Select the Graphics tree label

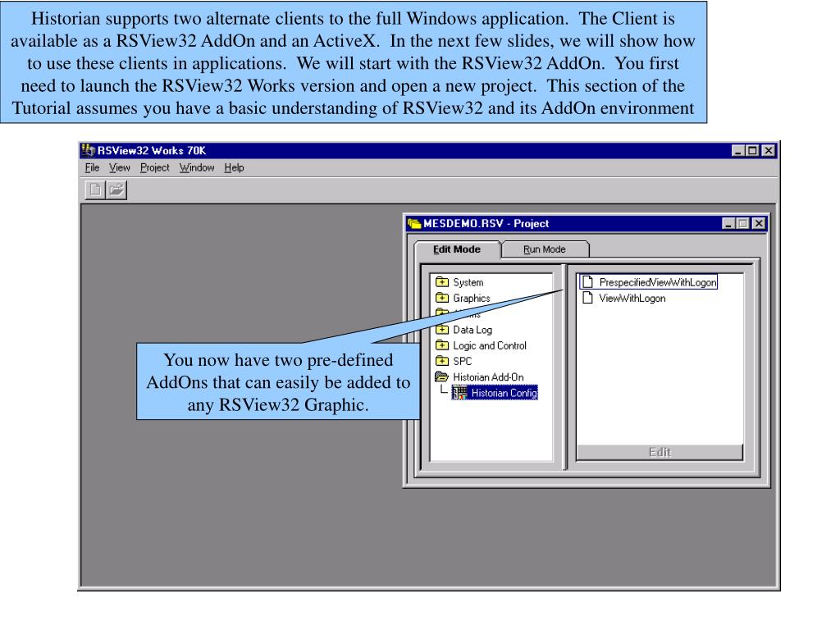point(472,299)
